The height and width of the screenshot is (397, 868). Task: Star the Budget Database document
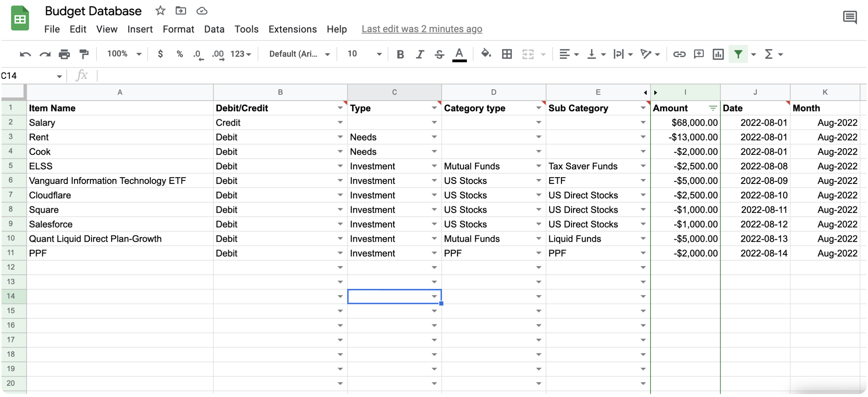tap(160, 11)
